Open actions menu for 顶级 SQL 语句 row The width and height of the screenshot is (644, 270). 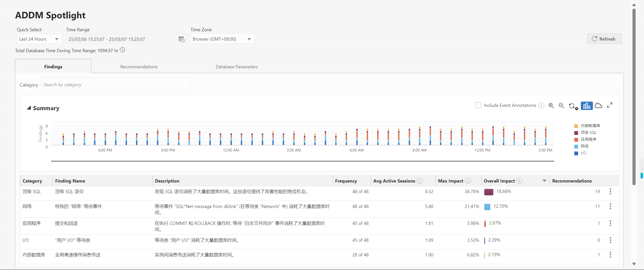point(610,192)
